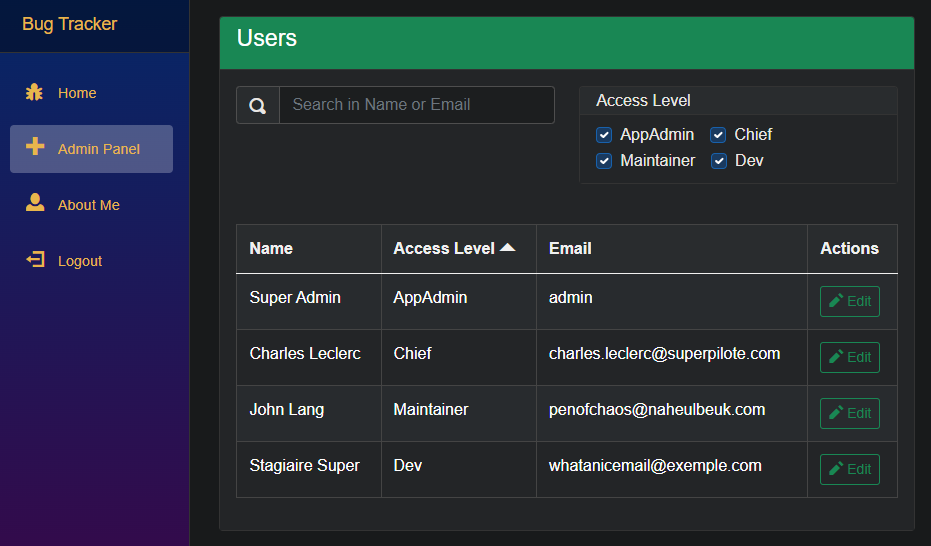Open About Me in the sidebar
Viewport: 931px width, 546px height.
pyautogui.click(x=91, y=205)
